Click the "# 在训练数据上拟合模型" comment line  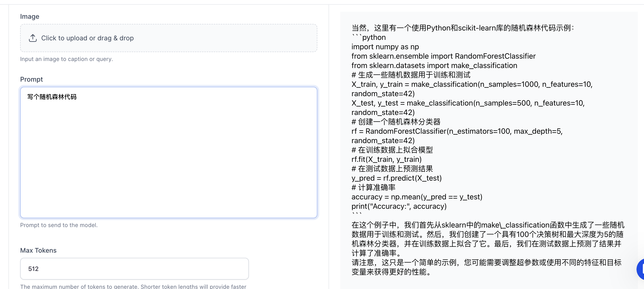pos(392,150)
